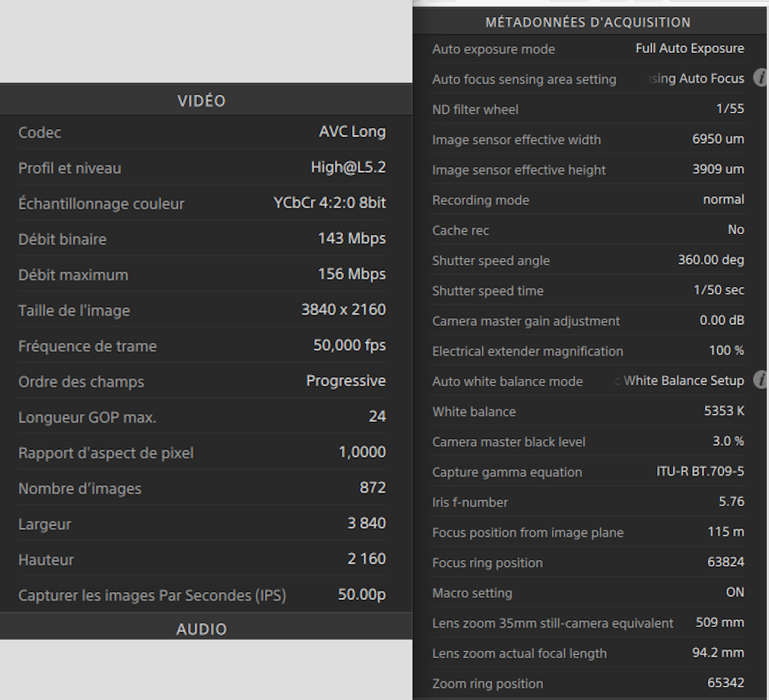This screenshot has width=769, height=700.
Task: Select the Profil et niveau row
Action: (x=201, y=168)
